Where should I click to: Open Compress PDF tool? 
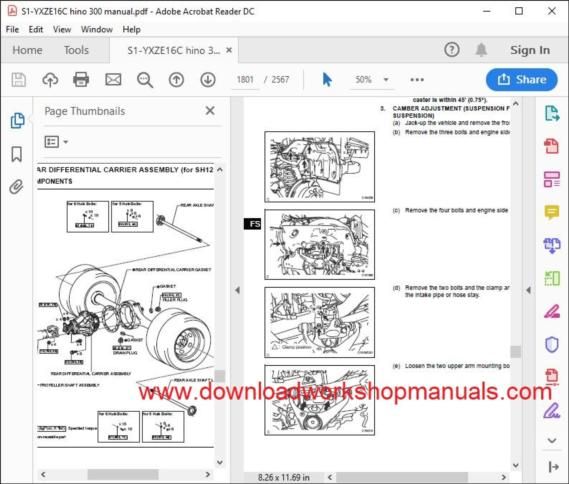point(552,376)
